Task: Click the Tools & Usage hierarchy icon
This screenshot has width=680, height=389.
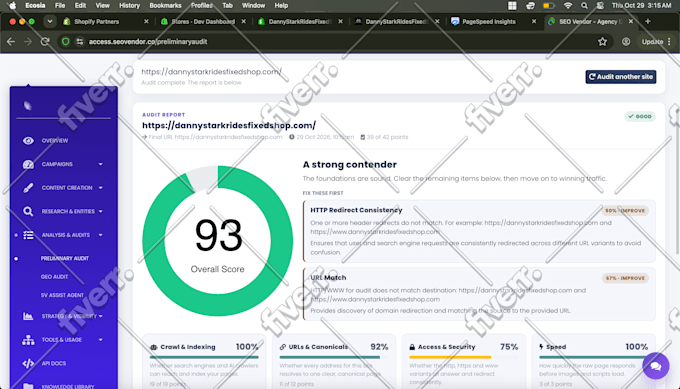Action: click(28, 340)
